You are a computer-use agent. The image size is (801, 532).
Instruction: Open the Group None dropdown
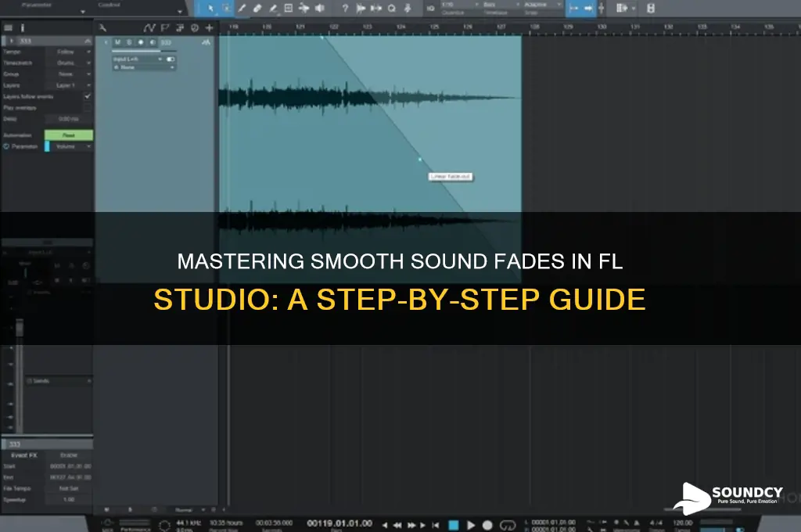(68, 74)
